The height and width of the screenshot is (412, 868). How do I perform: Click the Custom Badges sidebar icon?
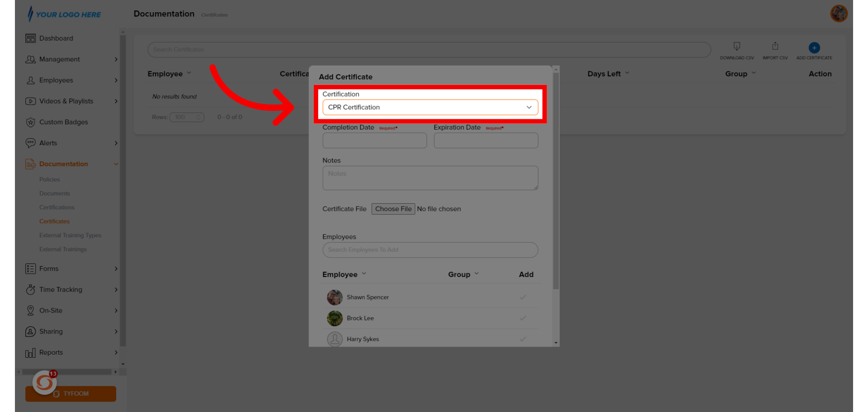pos(30,122)
